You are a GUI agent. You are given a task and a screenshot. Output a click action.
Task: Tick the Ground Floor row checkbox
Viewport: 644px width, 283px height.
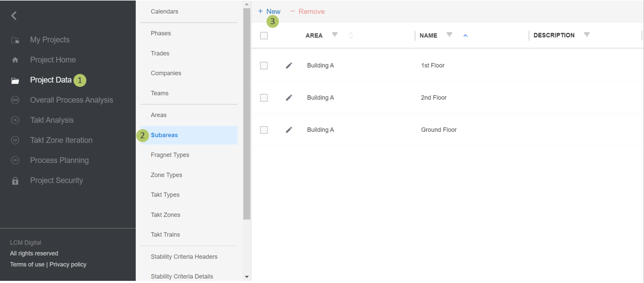[264, 130]
